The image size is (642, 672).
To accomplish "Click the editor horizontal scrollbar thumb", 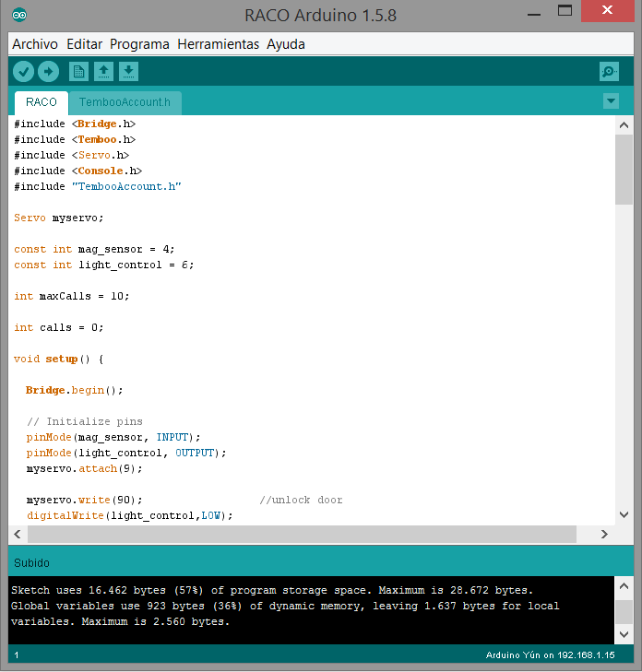I will tap(302, 534).
